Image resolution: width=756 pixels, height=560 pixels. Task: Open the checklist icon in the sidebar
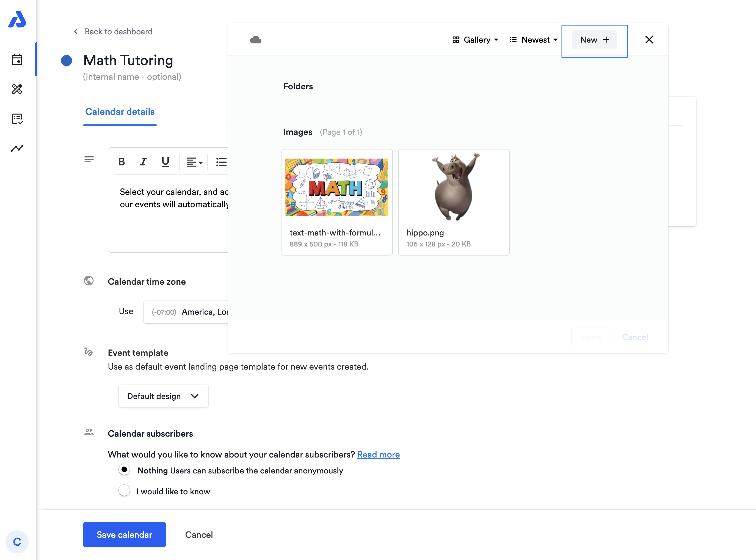[17, 119]
